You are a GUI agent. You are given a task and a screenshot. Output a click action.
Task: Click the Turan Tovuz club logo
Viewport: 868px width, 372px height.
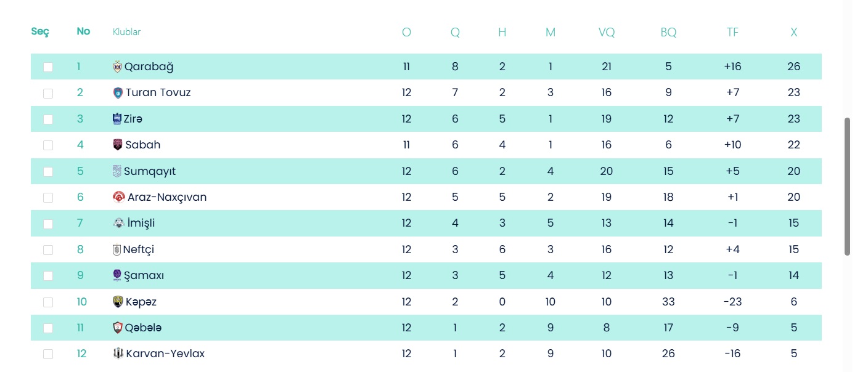tap(118, 93)
